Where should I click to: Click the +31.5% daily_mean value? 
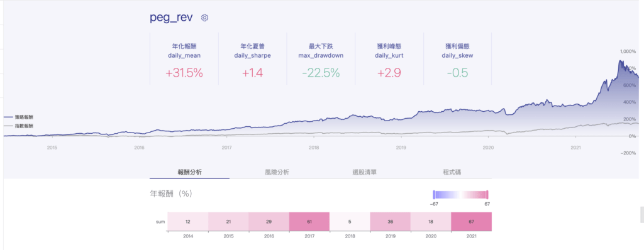184,73
